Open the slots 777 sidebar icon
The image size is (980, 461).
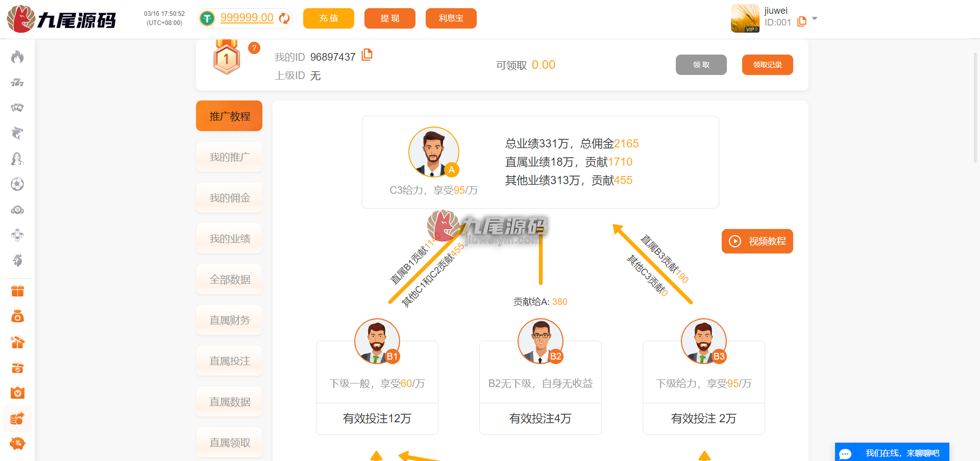(x=17, y=82)
